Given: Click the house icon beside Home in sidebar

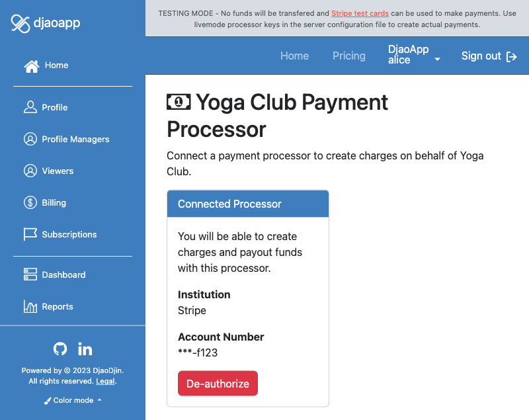Looking at the screenshot, I should tap(31, 66).
